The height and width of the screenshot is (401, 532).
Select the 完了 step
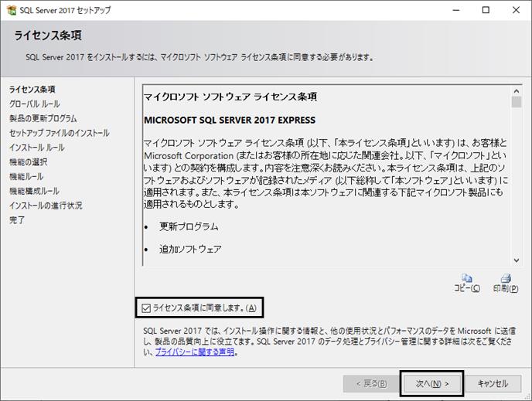(x=17, y=220)
